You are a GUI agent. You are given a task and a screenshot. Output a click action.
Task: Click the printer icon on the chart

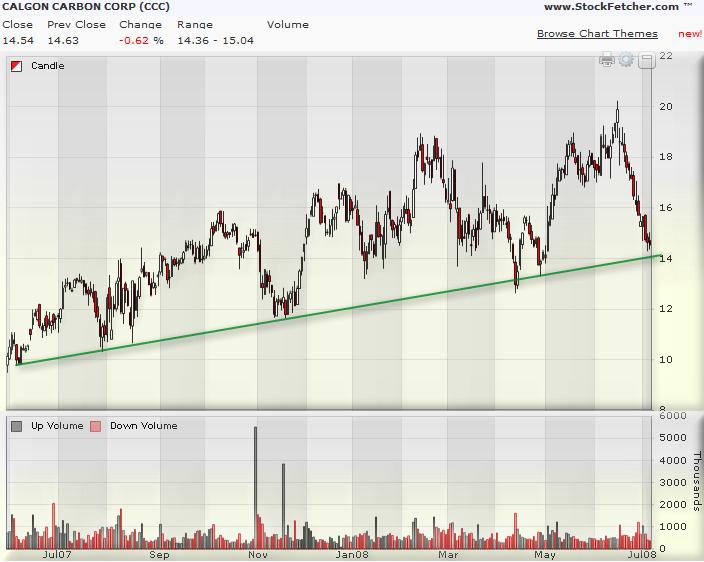607,59
